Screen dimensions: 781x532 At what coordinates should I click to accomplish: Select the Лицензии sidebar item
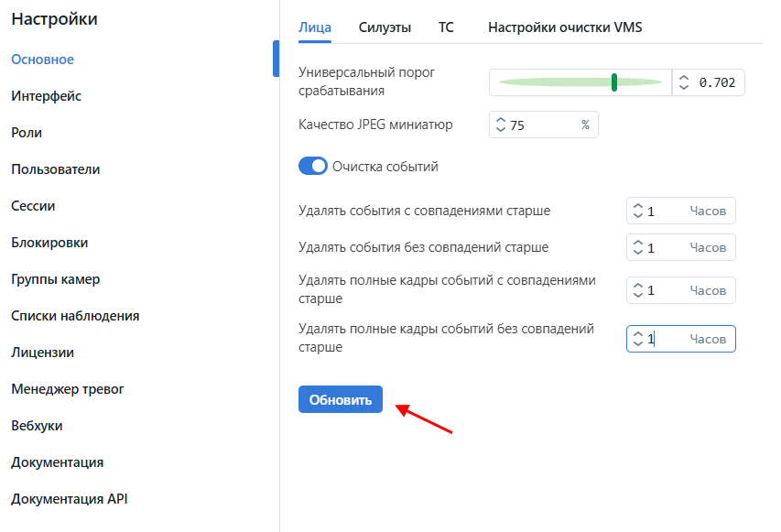coord(42,353)
